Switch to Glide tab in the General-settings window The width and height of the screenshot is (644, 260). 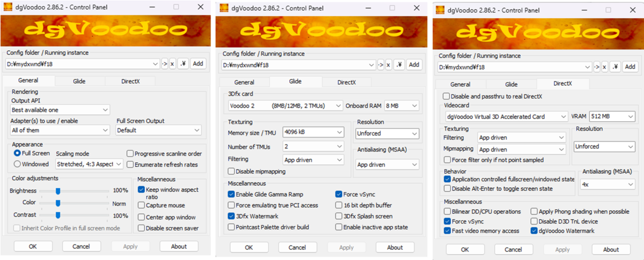pos(79,81)
